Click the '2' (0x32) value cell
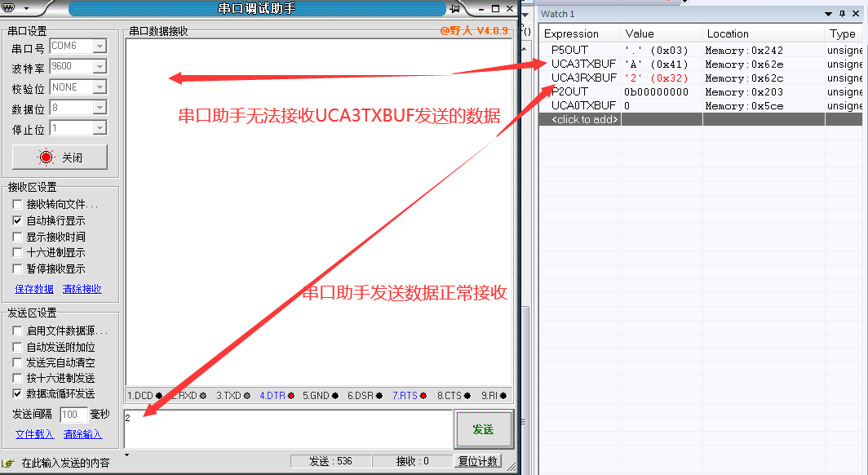The height and width of the screenshot is (475, 868). click(x=657, y=78)
